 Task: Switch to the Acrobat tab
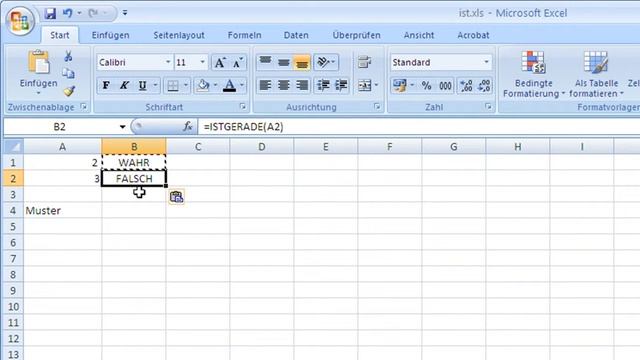[x=473, y=35]
